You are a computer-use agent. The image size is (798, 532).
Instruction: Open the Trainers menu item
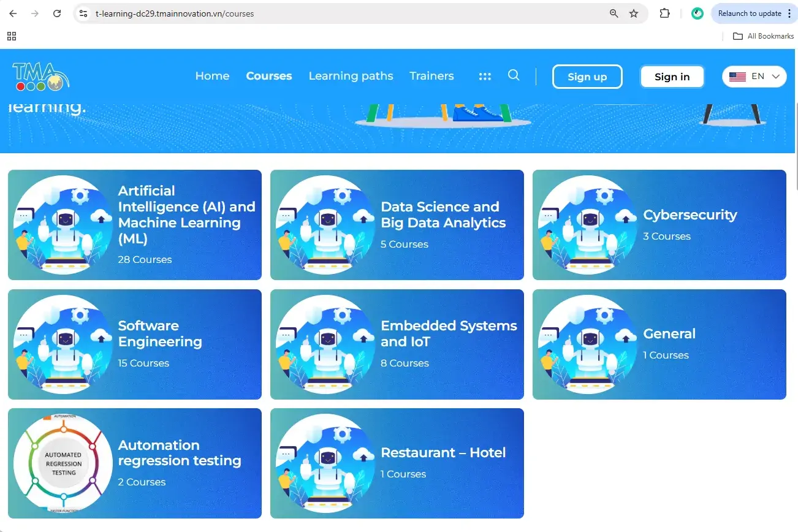pos(431,76)
